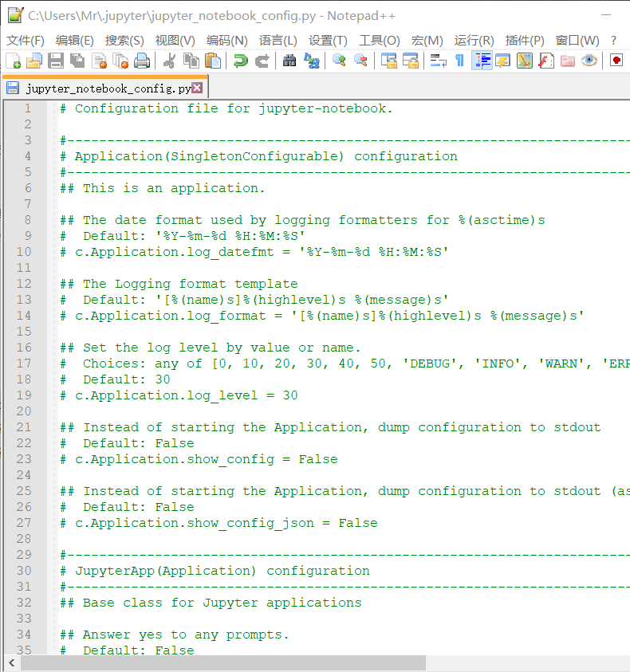This screenshot has height=672, width=630.
Task: Select the jupyter_notebook_config.py tab
Action: [105, 88]
